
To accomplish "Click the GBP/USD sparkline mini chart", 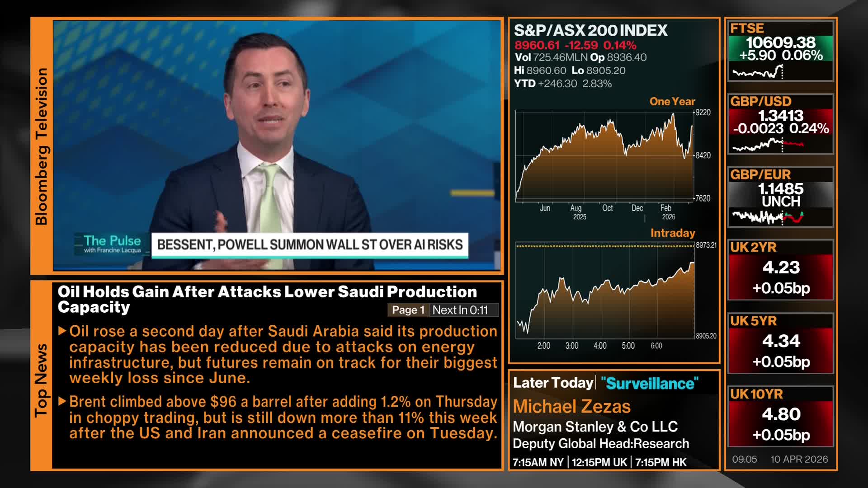I will pos(767,145).
